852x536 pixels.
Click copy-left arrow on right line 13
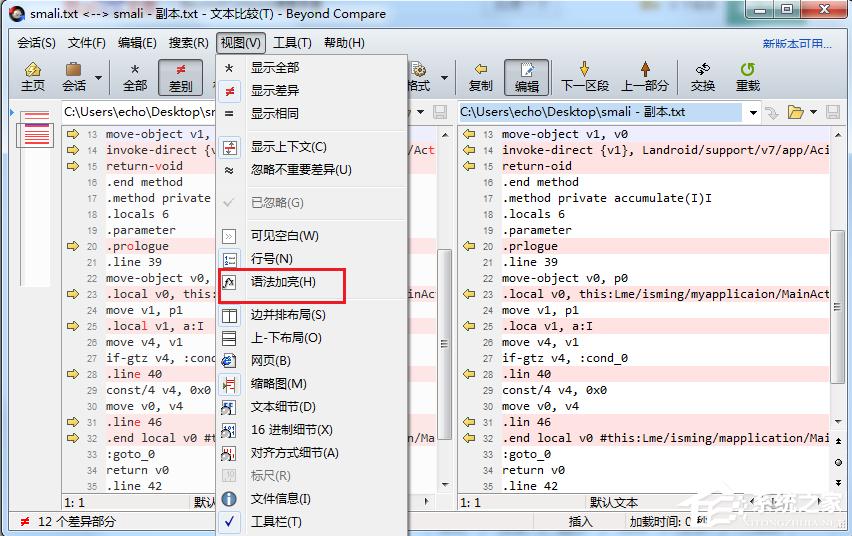(x=469, y=134)
